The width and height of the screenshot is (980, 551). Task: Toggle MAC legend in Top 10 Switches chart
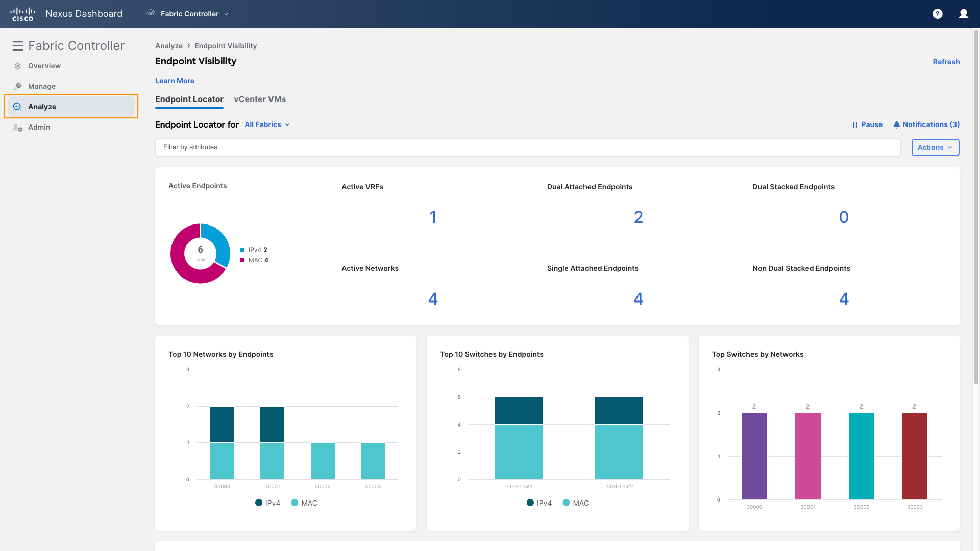pyautogui.click(x=576, y=503)
